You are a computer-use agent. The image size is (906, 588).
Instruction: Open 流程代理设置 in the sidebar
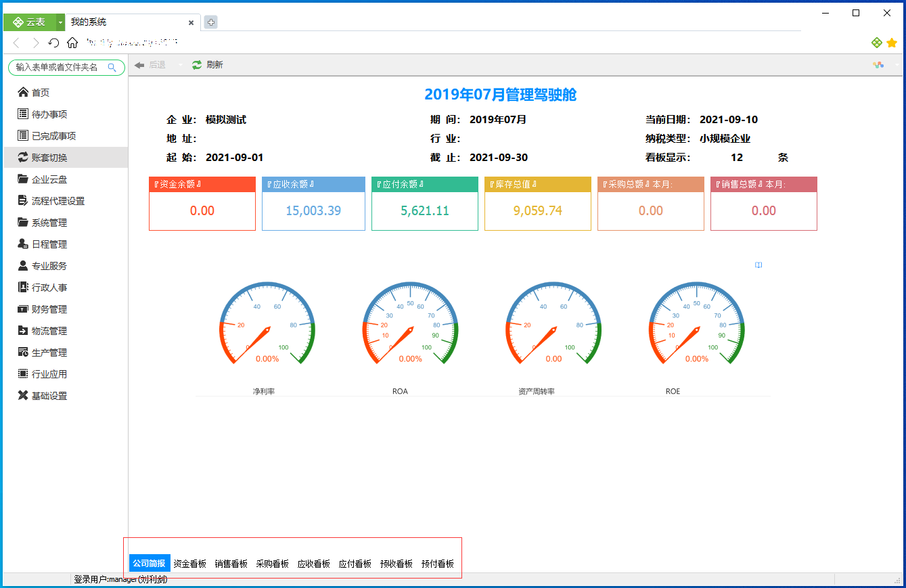pos(66,201)
